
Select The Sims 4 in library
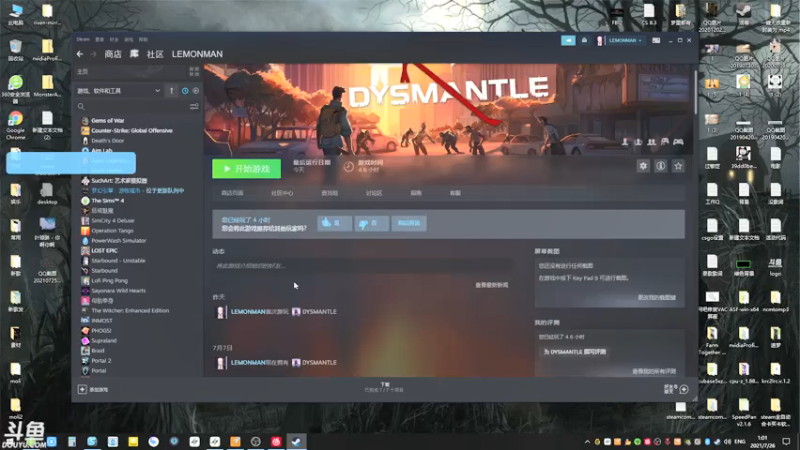pyautogui.click(x=108, y=201)
